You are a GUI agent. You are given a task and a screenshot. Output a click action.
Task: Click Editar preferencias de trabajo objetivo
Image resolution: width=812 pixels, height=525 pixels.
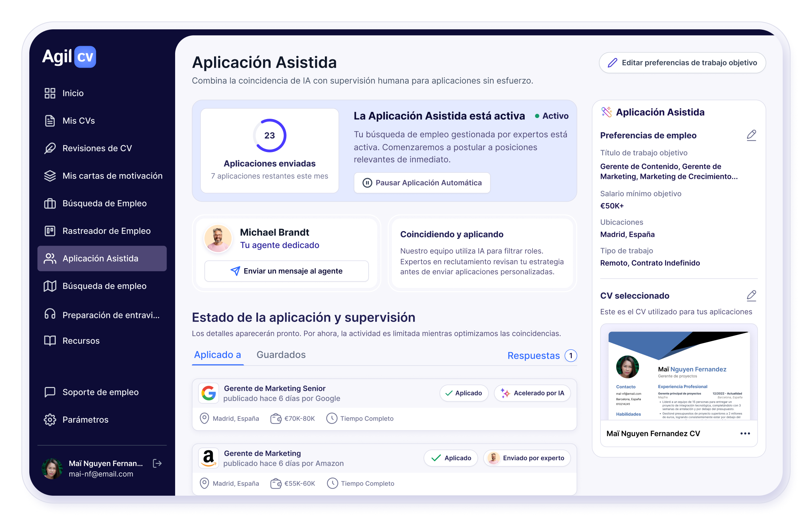tap(682, 63)
